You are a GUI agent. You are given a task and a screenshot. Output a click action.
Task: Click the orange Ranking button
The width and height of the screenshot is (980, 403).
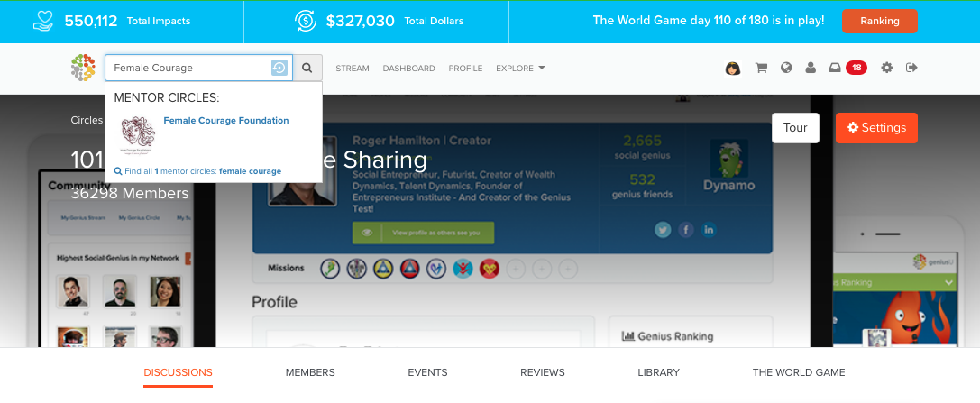[x=879, y=21]
